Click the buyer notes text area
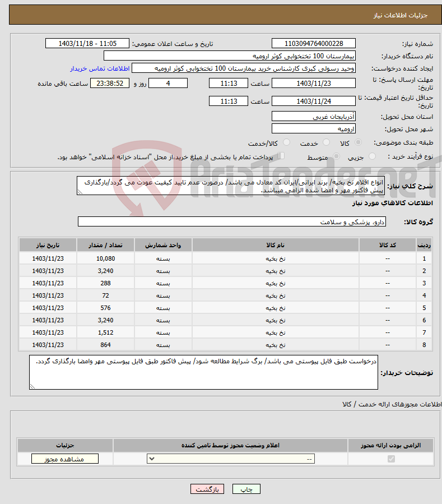442x504 pixels. click(204, 372)
